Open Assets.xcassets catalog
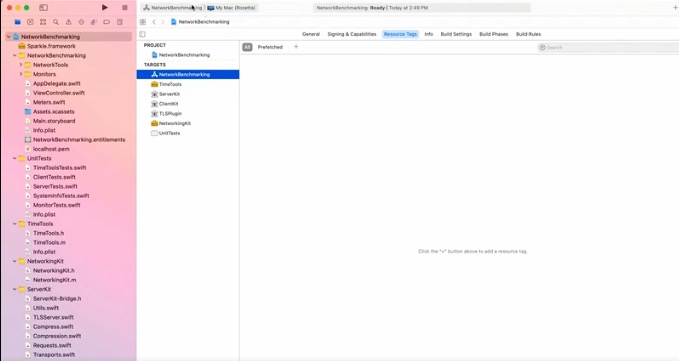The width and height of the screenshot is (679, 361). tap(49, 112)
